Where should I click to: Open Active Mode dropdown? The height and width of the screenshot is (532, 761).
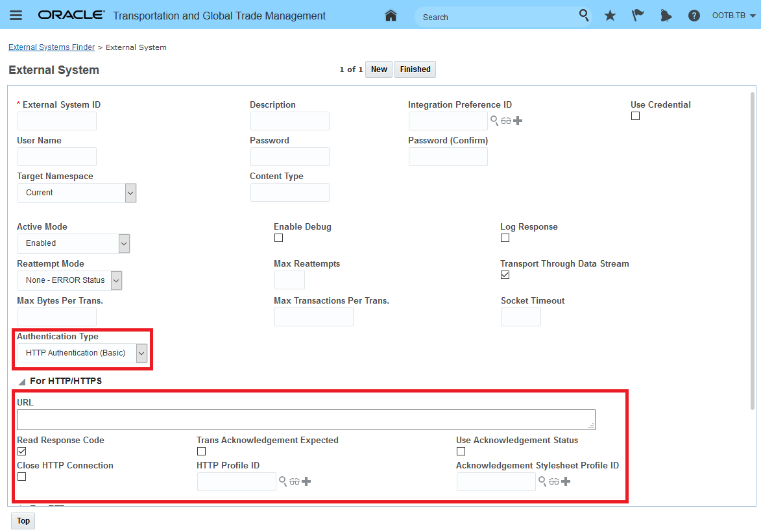[74, 243]
